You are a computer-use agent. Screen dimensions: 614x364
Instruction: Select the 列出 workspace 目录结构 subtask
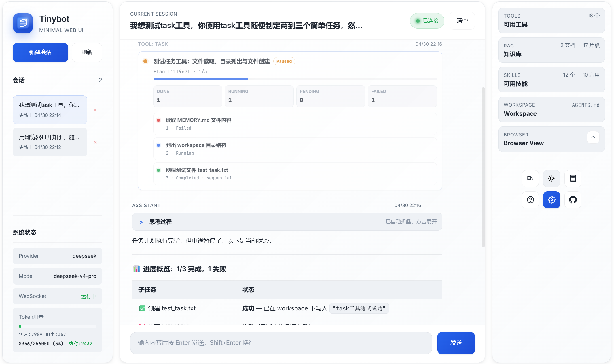point(295,149)
